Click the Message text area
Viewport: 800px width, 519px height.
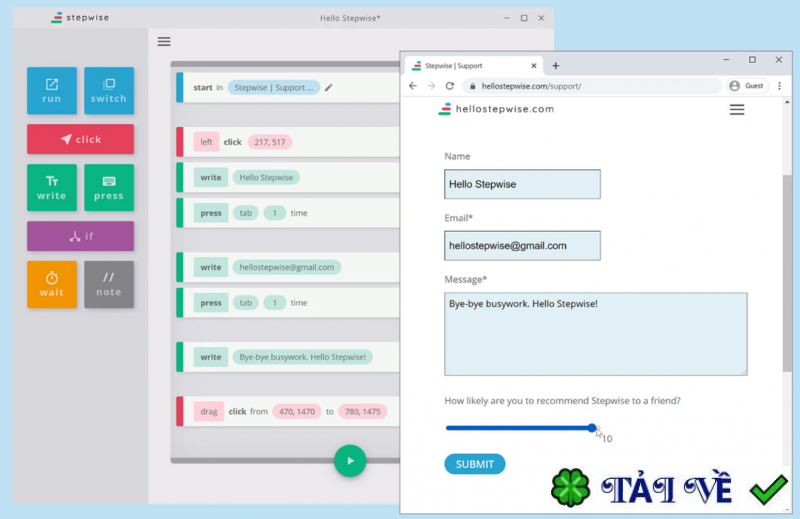pyautogui.click(x=595, y=334)
